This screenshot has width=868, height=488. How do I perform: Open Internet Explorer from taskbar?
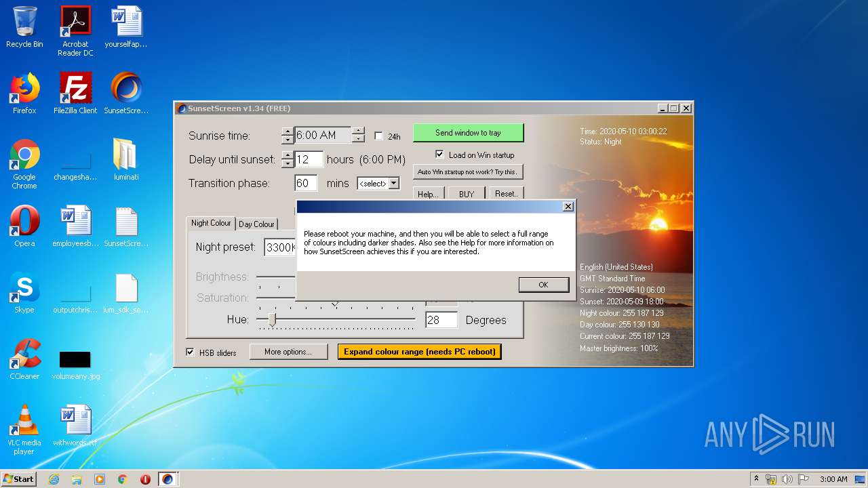point(54,479)
